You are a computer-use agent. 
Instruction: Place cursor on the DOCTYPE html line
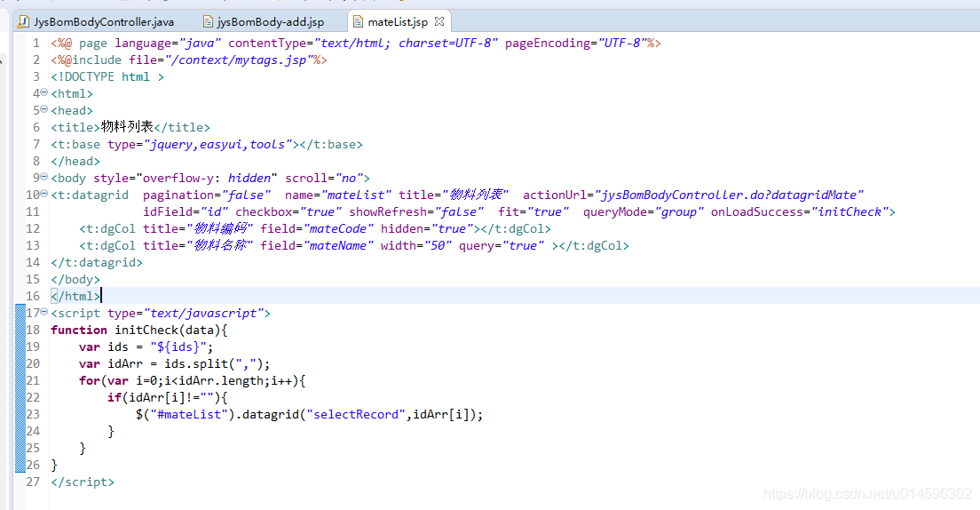click(107, 77)
